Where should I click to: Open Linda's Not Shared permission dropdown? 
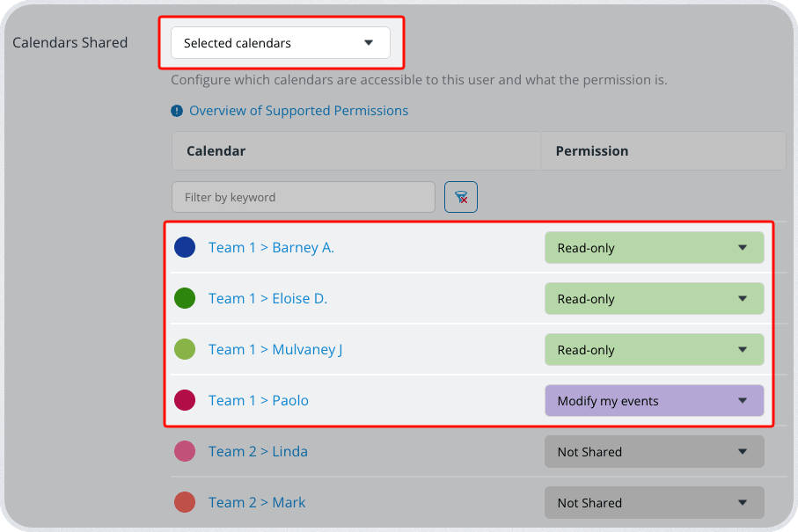click(654, 452)
